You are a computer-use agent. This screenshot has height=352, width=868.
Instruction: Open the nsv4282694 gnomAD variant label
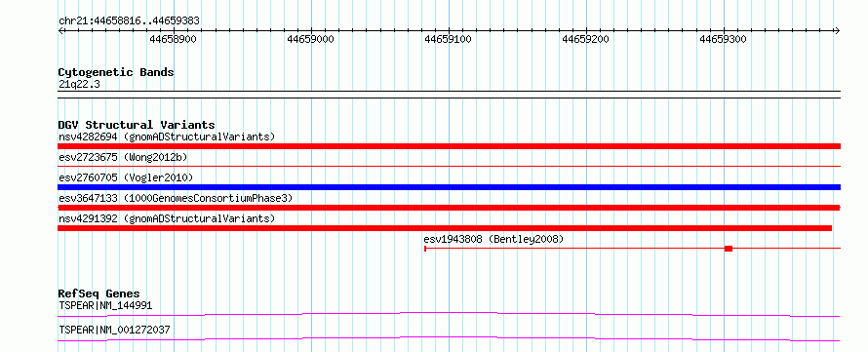click(167, 137)
